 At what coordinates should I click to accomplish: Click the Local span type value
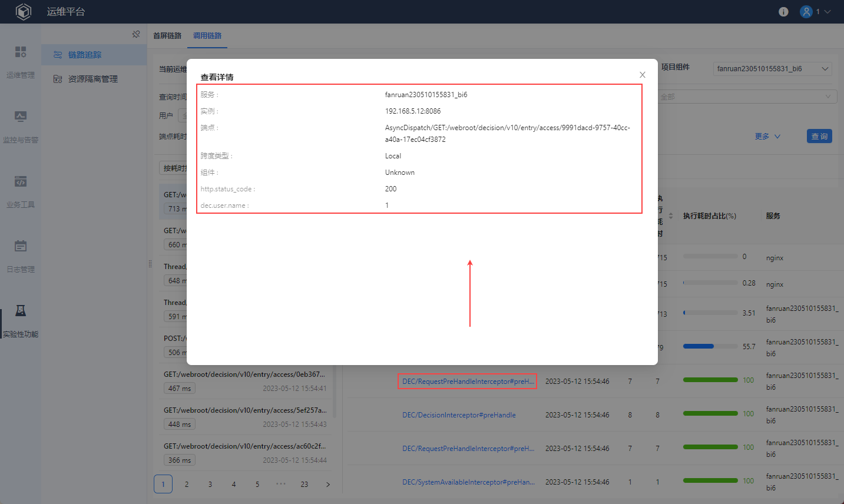(x=393, y=156)
